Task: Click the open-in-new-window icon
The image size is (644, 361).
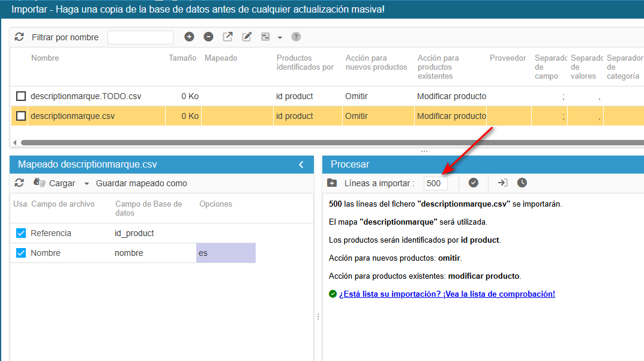Action: click(227, 37)
